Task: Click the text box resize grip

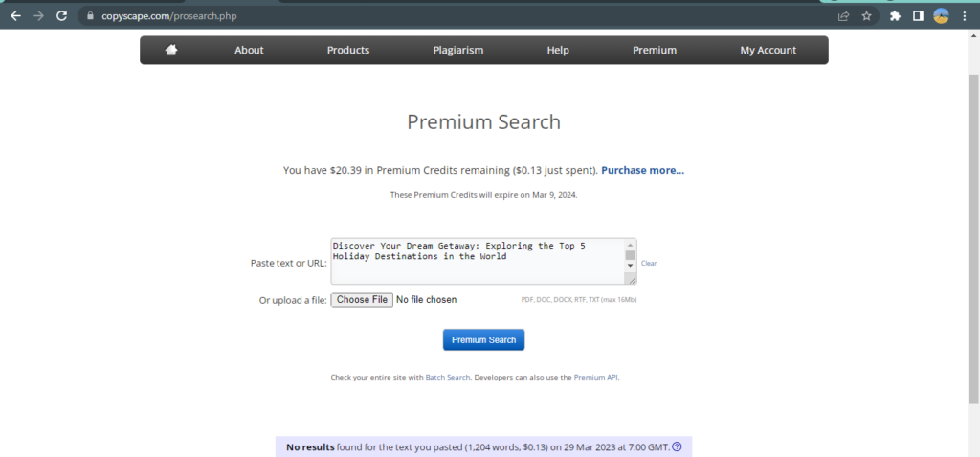Action: pos(632,280)
